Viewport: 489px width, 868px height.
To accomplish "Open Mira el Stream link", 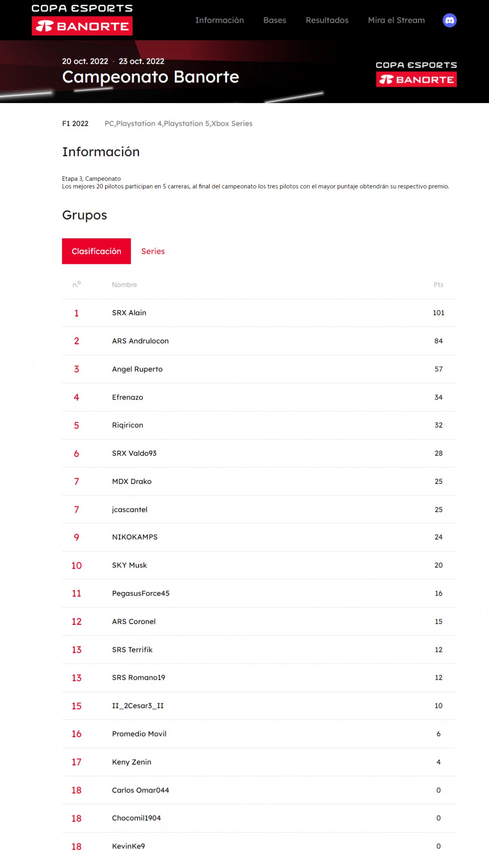I will 396,20.
